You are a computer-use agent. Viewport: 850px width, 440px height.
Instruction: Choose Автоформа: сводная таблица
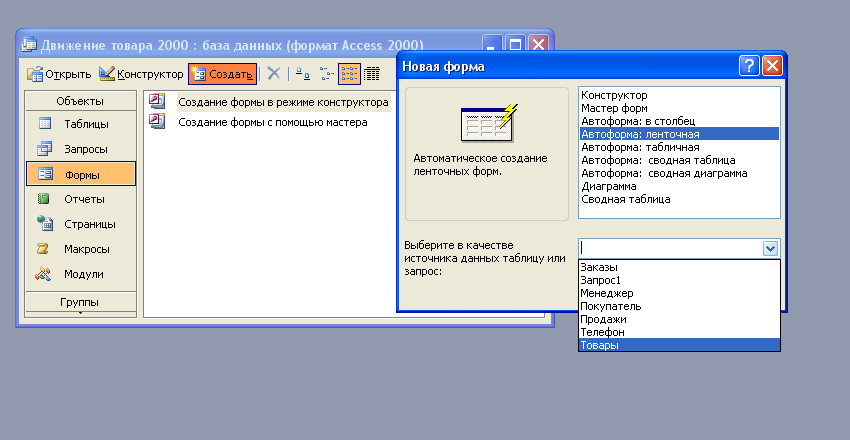click(x=679, y=160)
